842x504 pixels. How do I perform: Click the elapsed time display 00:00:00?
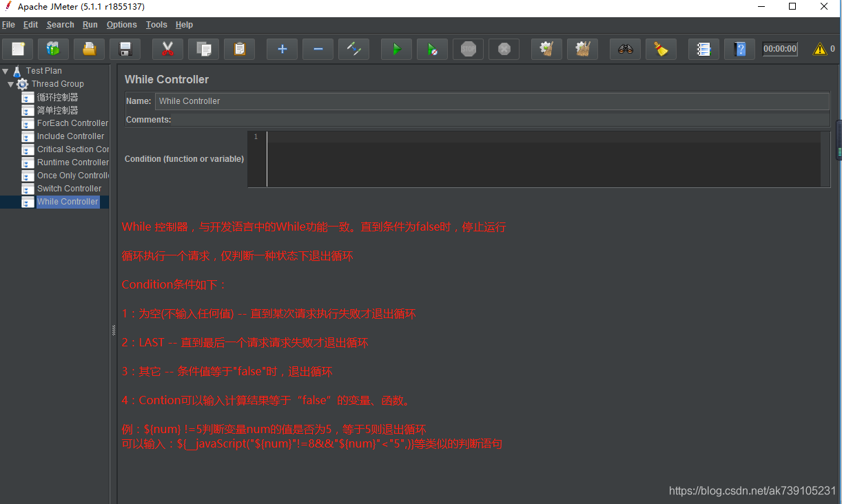pos(780,49)
